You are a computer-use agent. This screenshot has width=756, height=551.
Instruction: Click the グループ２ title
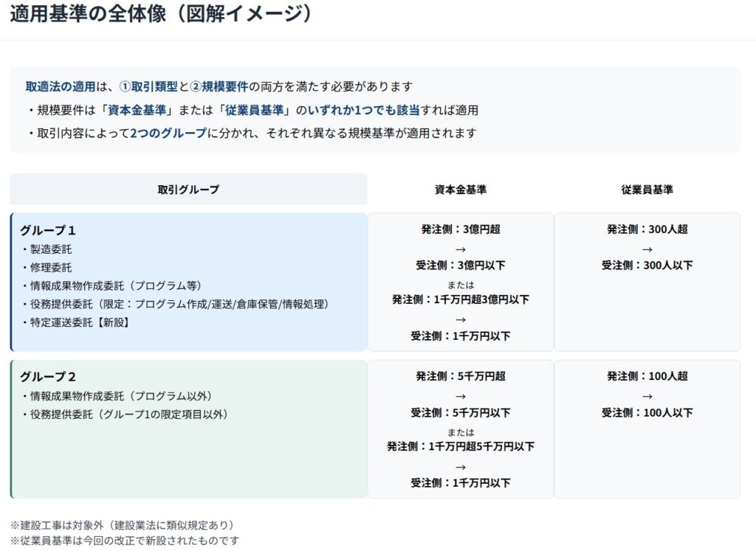point(48,377)
